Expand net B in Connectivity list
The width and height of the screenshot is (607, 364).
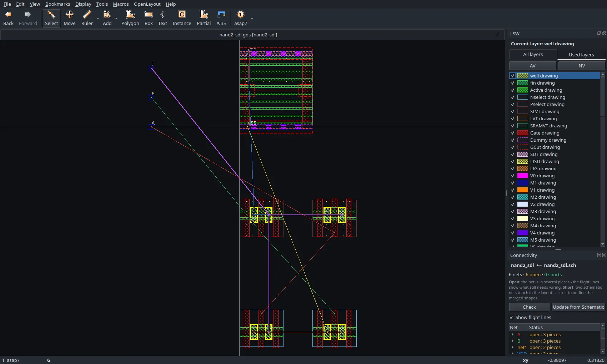click(513, 341)
